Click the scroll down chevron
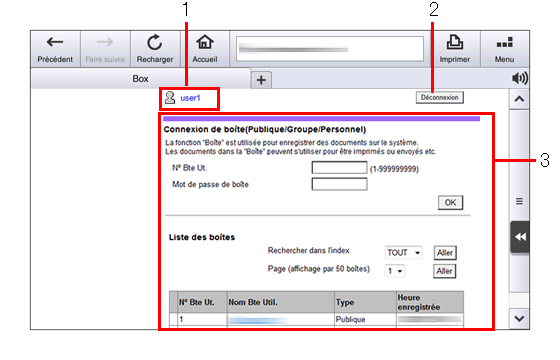The image size is (560, 360). [519, 318]
